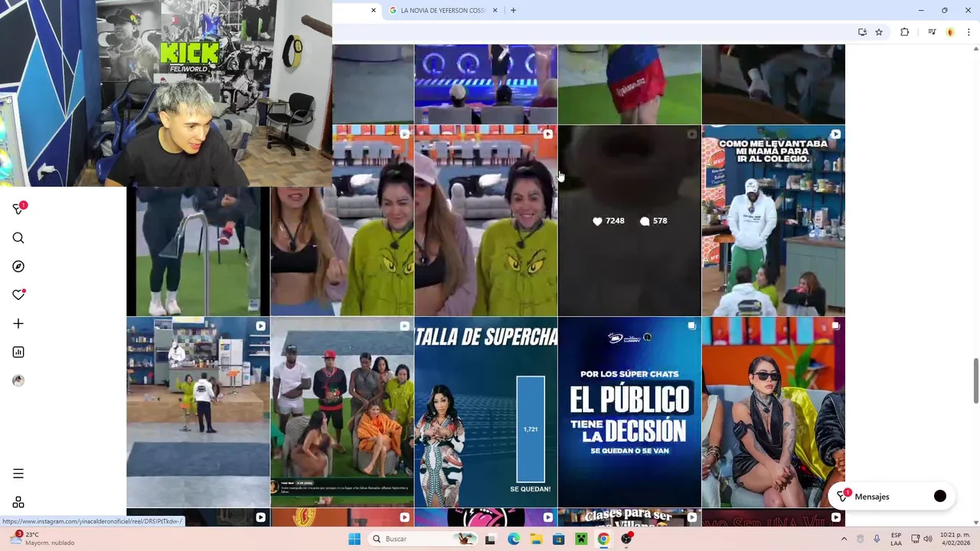Open OBS Studio from taskbar
This screenshot has height=551, width=980.
tap(626, 539)
